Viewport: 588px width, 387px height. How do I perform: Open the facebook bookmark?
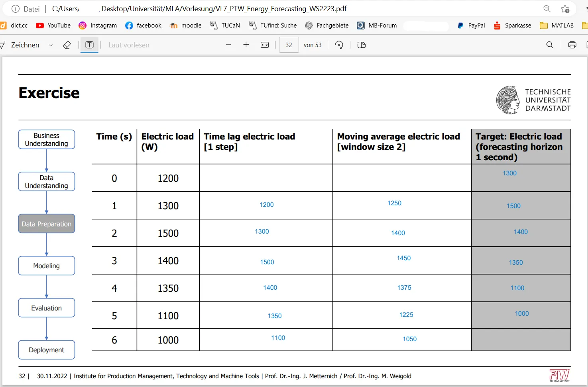143,26
